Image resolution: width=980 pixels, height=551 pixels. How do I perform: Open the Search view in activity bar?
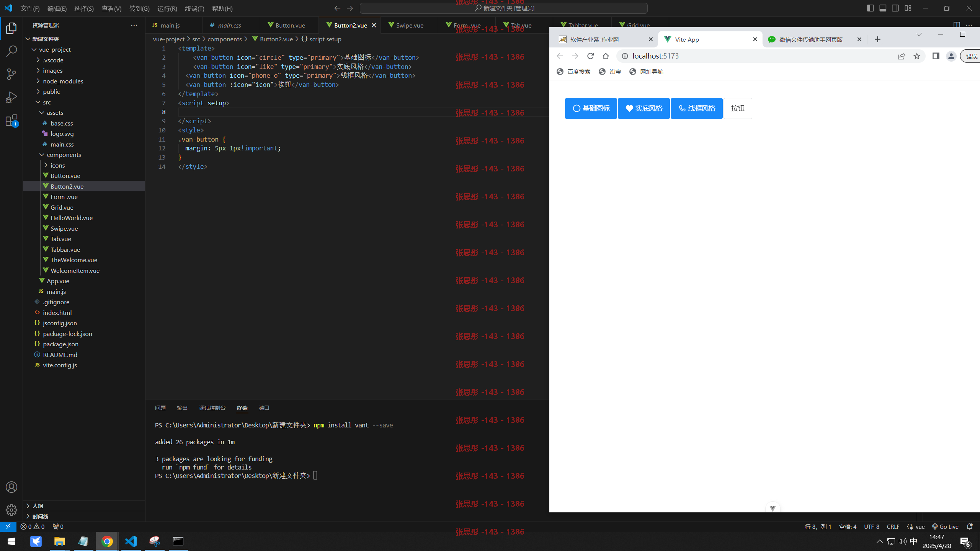click(11, 51)
